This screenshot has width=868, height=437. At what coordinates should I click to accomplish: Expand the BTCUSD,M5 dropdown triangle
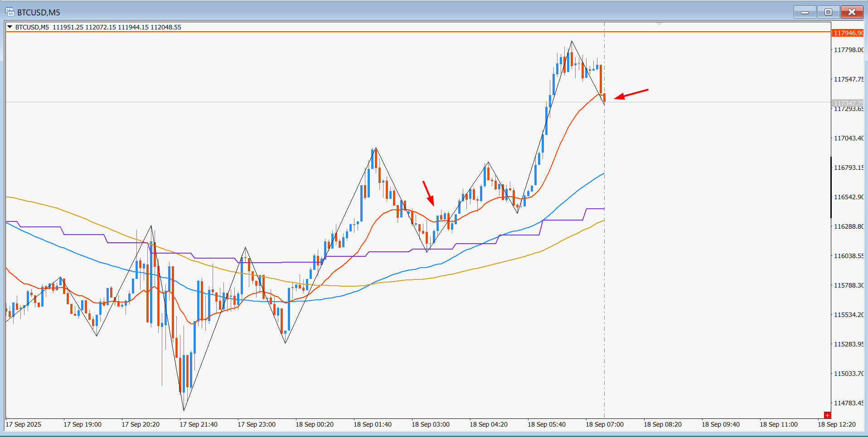point(10,27)
